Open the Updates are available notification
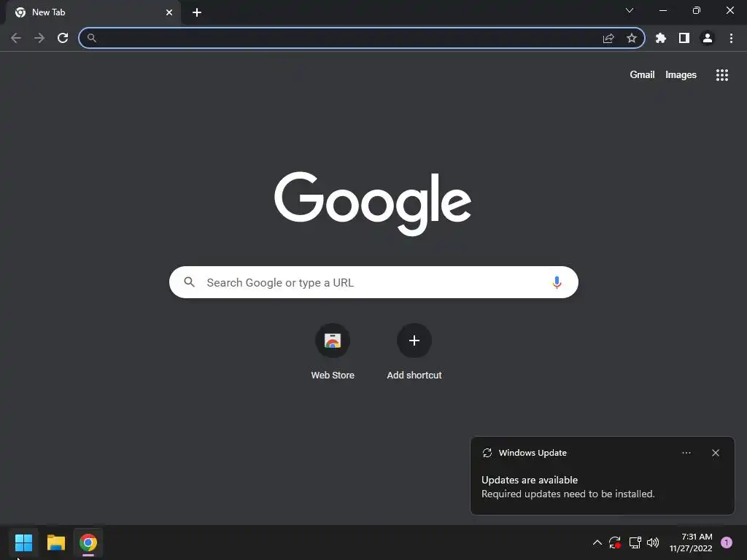 point(568,486)
